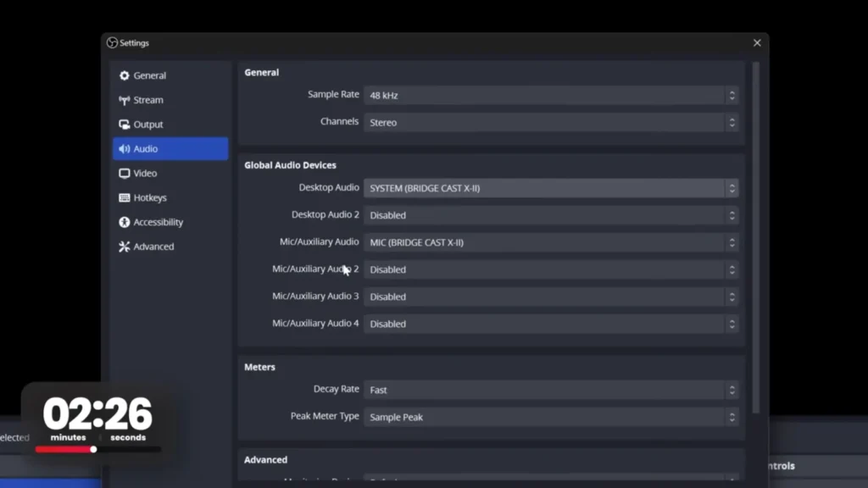This screenshot has height=488, width=868.
Task: Open the Sample Rate 48 kHz dropdown
Action: [551, 95]
